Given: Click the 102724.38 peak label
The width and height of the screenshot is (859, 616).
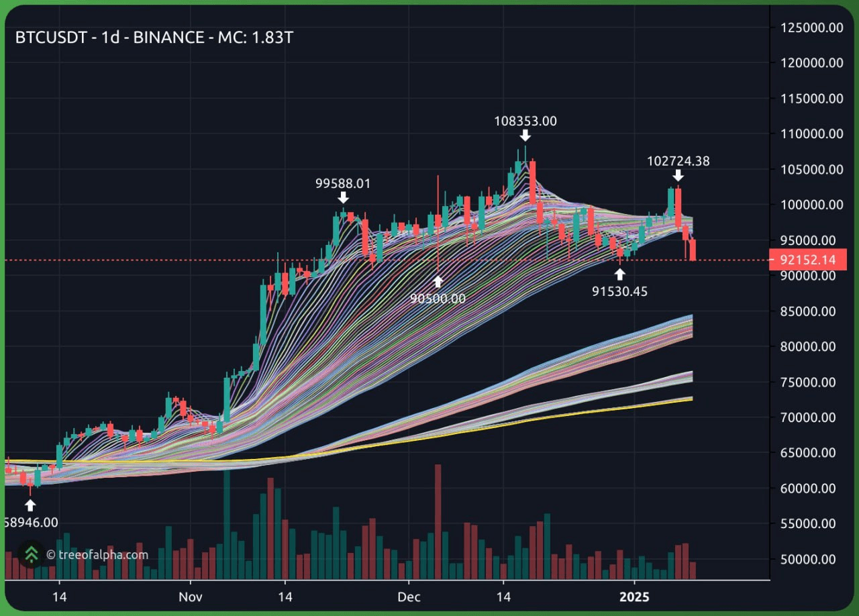Looking at the screenshot, I should pyautogui.click(x=678, y=161).
